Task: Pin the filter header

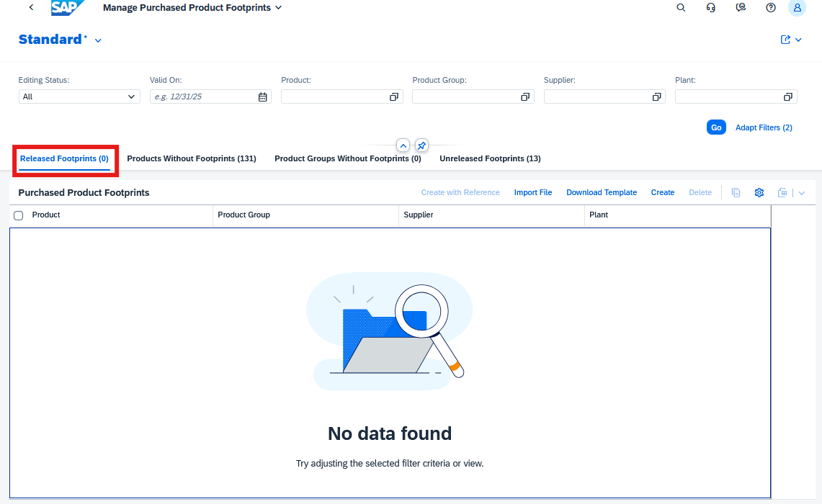Action: (421, 145)
